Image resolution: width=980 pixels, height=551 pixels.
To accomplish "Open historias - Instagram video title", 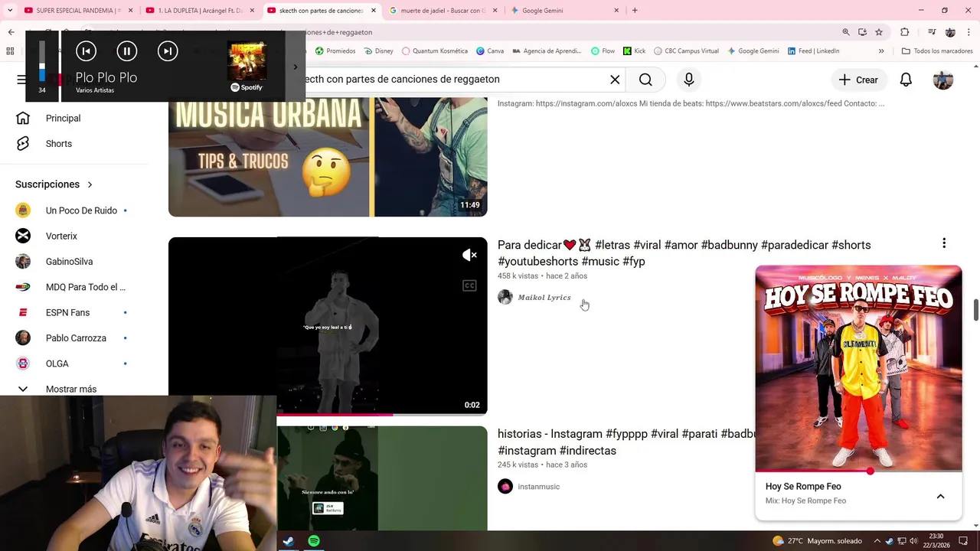I will pos(626,442).
